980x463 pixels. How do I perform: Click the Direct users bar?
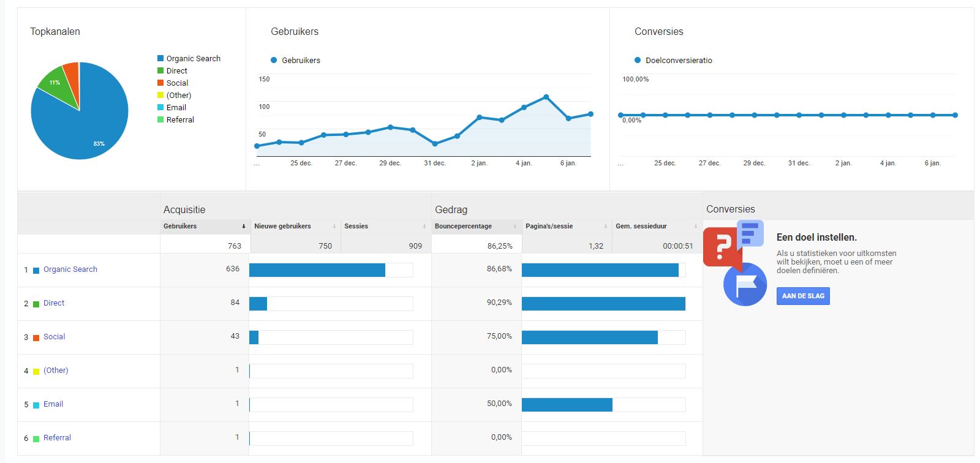(258, 304)
